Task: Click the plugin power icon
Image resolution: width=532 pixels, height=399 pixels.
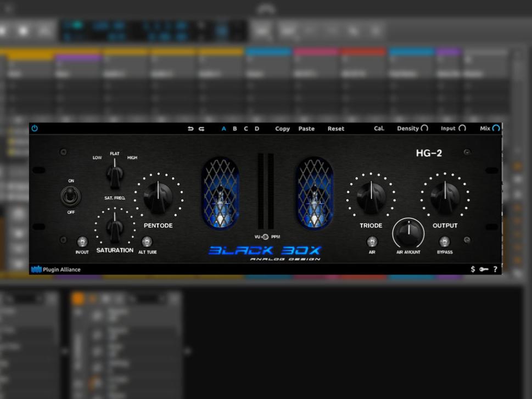Action: 33,128
